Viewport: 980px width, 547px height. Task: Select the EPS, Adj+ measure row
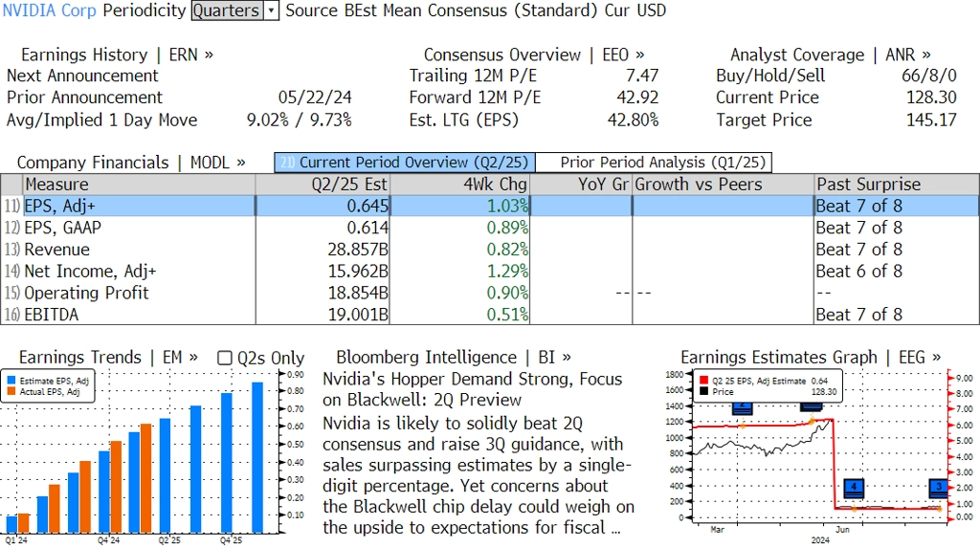click(490, 206)
